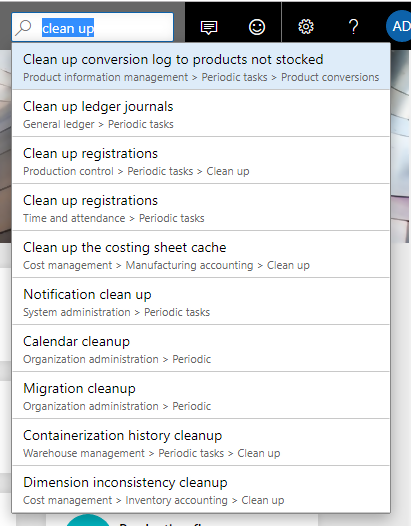Choose Production control Clean up registrations
The width and height of the screenshot is (411, 526).
[201, 161]
